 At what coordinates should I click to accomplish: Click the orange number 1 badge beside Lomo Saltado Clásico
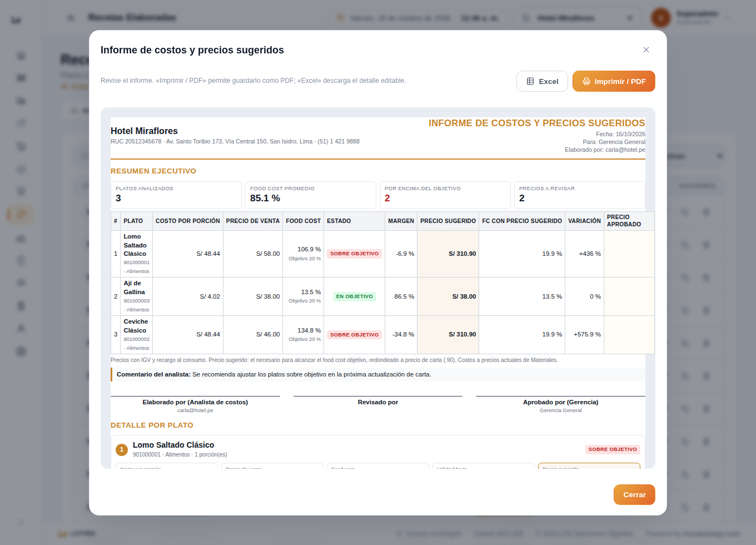coord(121,449)
